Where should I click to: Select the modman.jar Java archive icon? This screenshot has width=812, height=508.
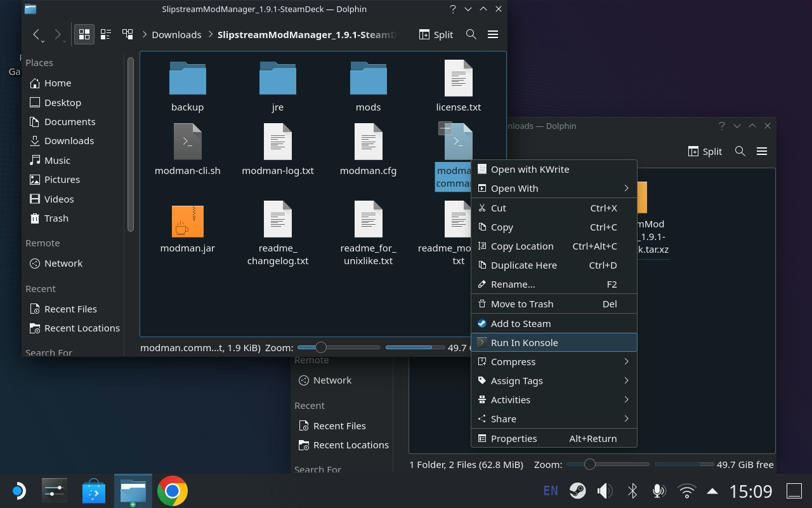coord(188,221)
